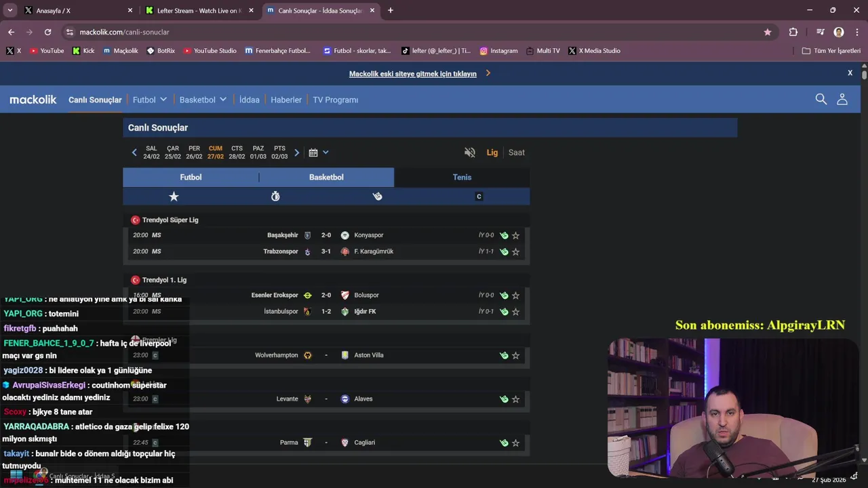Switch to the Lefter Stream browser tab

[199, 10]
